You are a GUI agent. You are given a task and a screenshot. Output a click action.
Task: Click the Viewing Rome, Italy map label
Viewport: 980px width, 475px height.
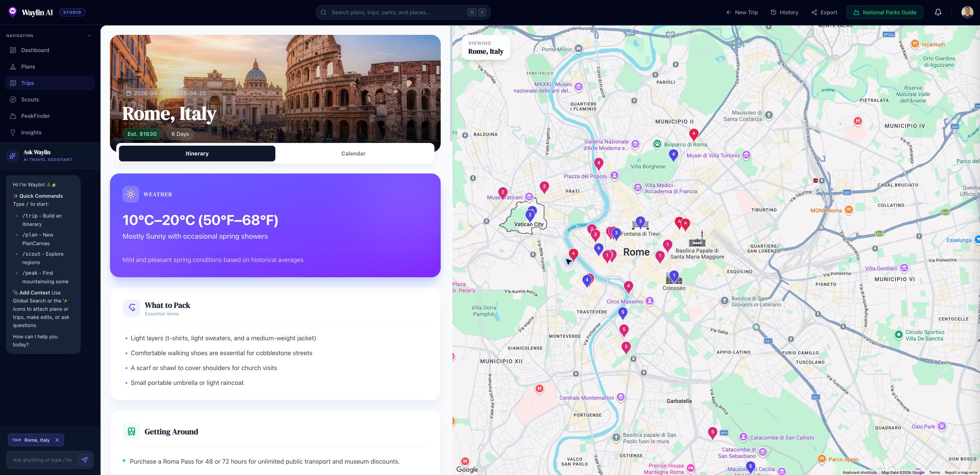tap(486, 48)
